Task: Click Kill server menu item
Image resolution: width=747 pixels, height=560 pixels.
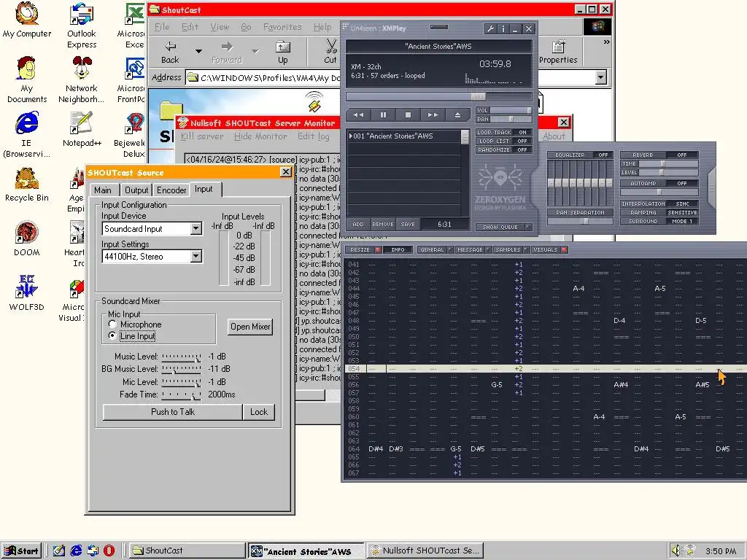Action: (x=202, y=136)
